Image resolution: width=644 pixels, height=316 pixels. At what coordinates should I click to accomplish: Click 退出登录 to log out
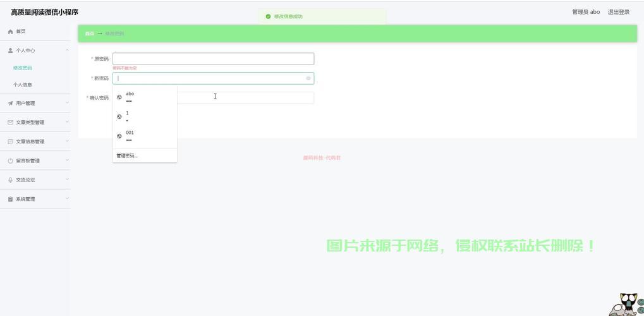(618, 12)
